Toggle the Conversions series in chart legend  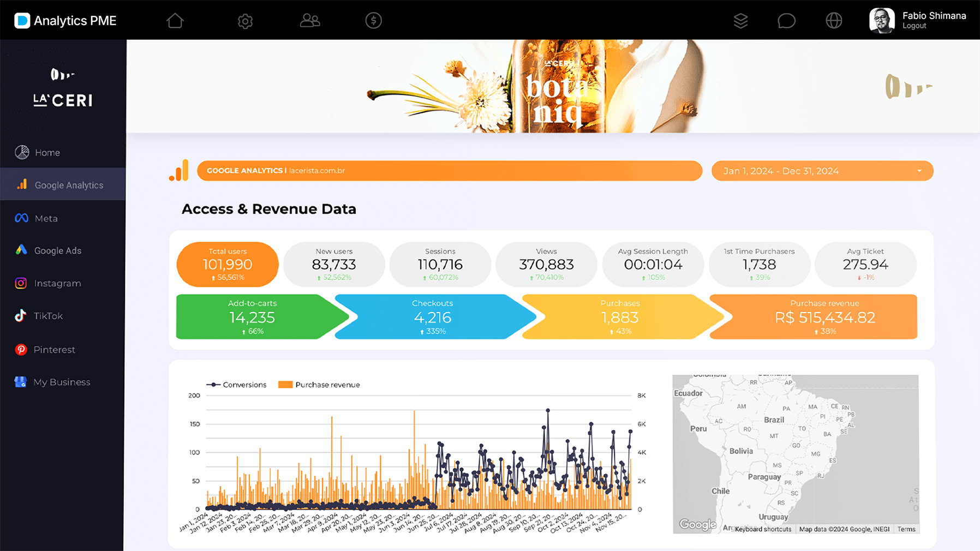213,385
